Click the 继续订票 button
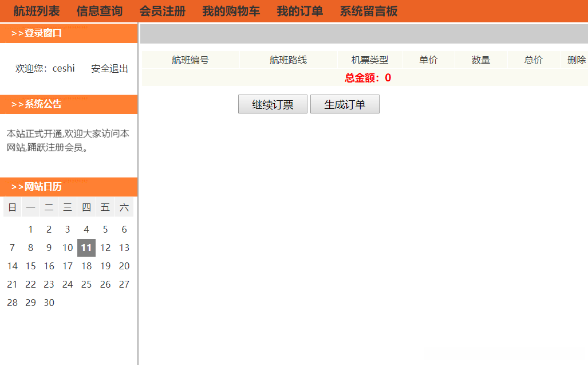The width and height of the screenshot is (588, 365). (x=273, y=104)
